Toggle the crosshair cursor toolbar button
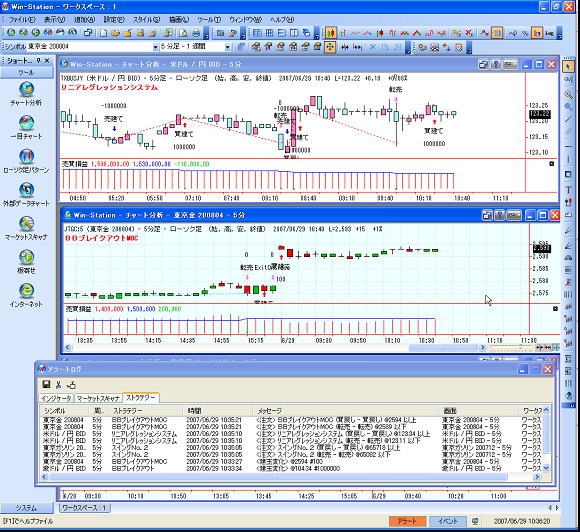The width and height of the screenshot is (580, 532). tap(330, 47)
